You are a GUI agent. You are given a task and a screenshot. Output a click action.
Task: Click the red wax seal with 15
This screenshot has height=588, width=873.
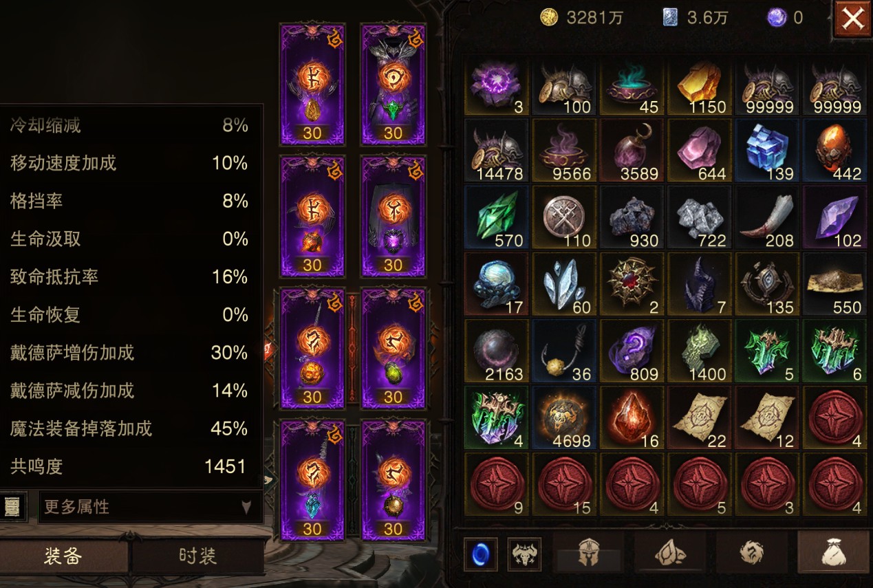tap(564, 486)
